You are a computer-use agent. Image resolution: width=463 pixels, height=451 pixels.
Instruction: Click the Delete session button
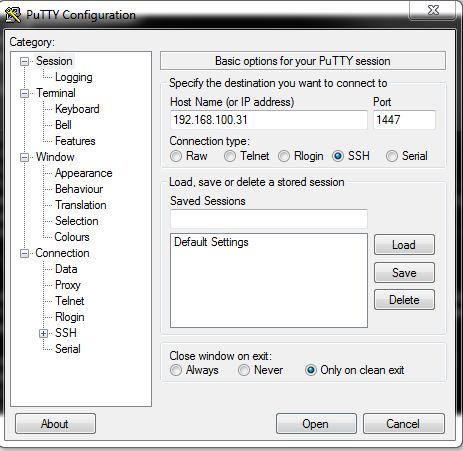tap(404, 300)
